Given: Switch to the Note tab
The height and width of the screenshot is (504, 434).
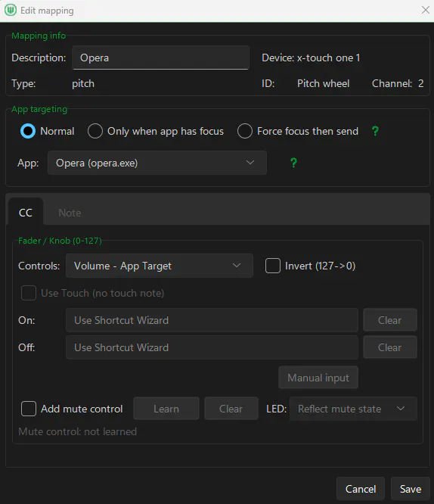Looking at the screenshot, I should (x=70, y=213).
